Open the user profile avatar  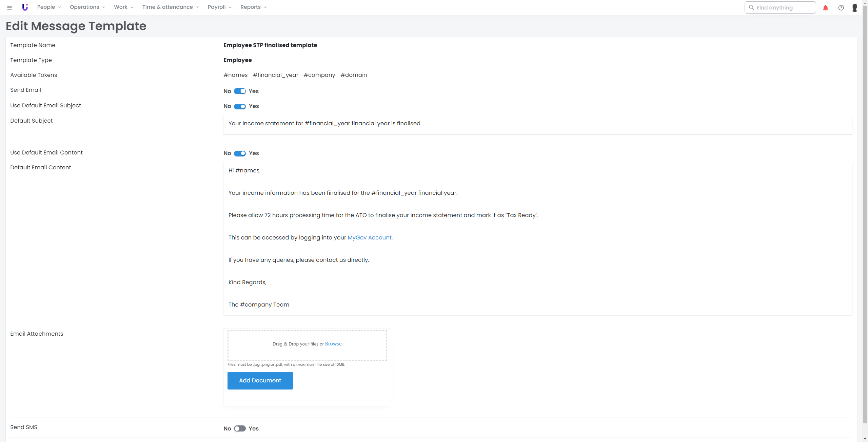(x=855, y=7)
